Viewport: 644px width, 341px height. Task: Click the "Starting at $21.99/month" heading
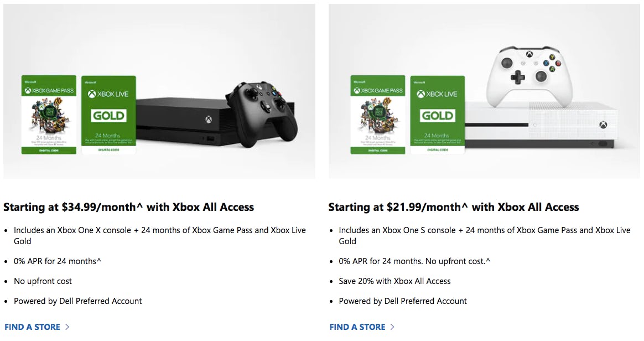[453, 207]
